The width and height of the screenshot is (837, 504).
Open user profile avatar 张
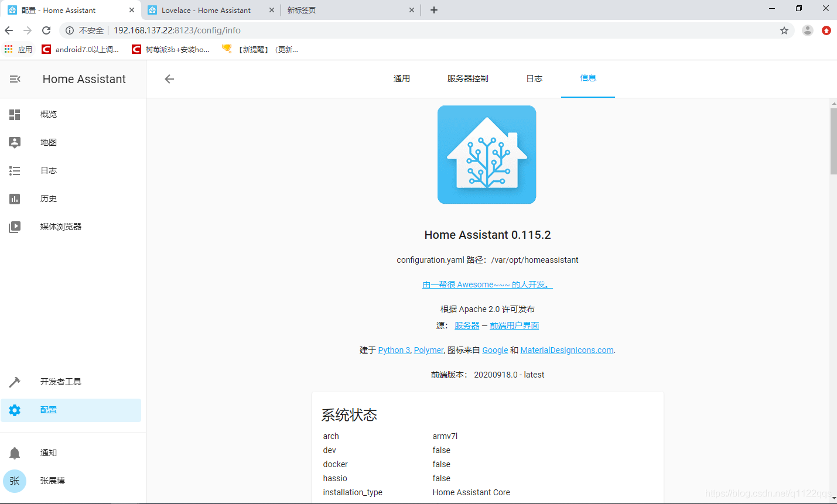(15, 481)
